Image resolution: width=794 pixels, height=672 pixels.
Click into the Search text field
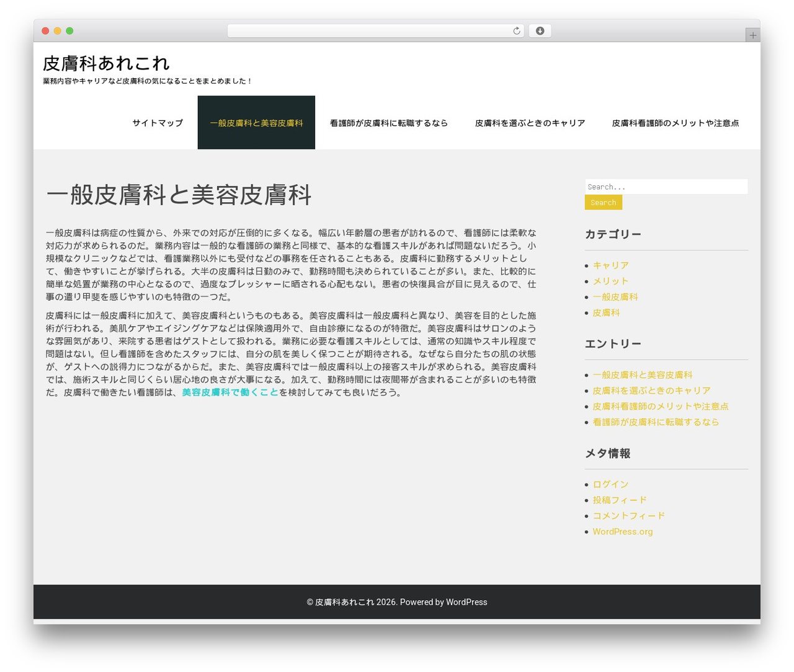[x=666, y=187]
